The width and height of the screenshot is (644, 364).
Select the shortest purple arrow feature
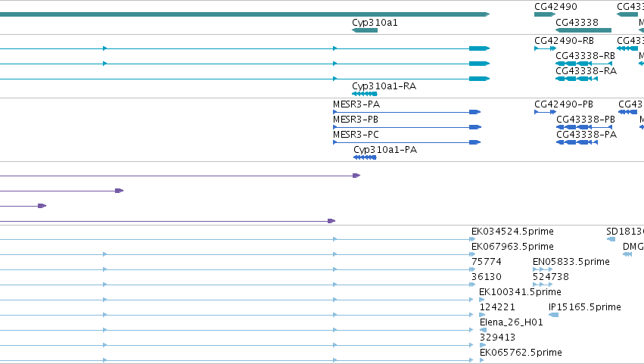pyautogui.click(x=23, y=206)
